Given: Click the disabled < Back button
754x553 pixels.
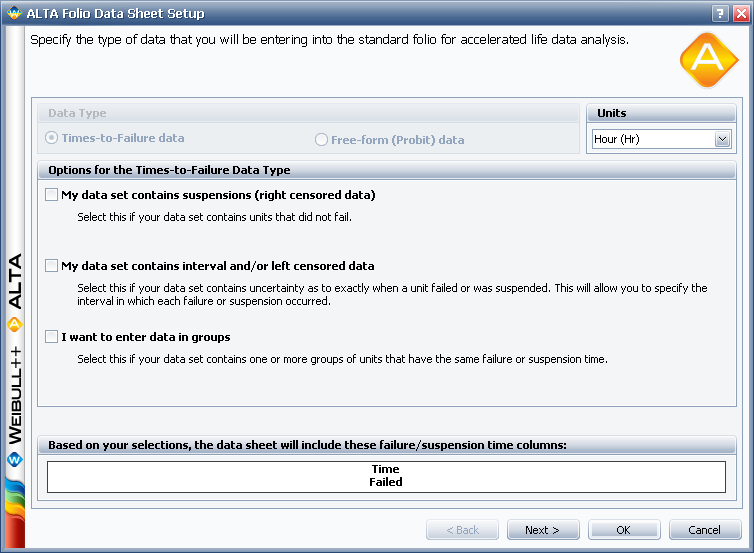Looking at the screenshot, I should pyautogui.click(x=462, y=530).
